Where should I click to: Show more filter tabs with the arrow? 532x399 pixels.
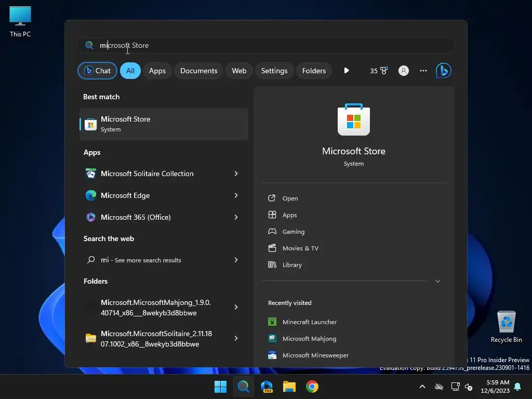point(346,71)
